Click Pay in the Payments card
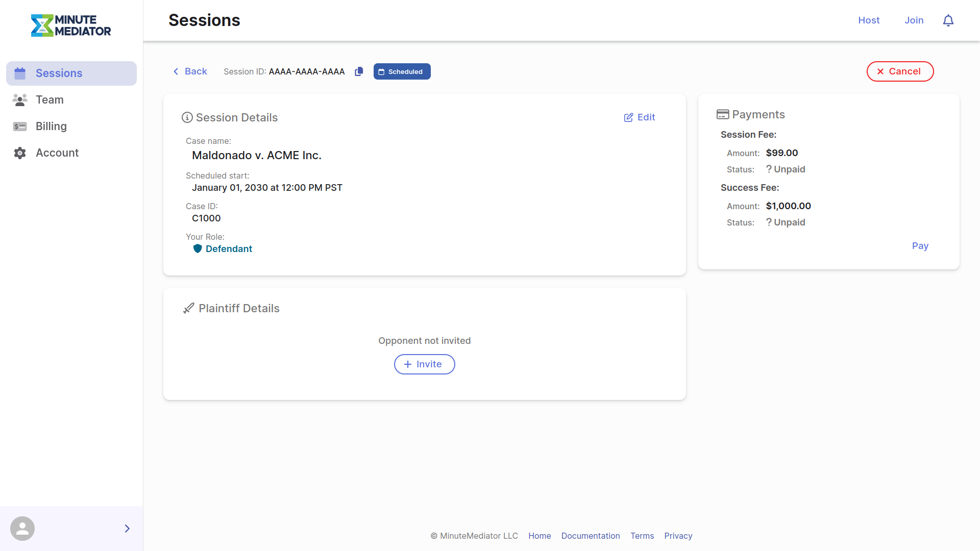980x551 pixels. pyautogui.click(x=920, y=245)
